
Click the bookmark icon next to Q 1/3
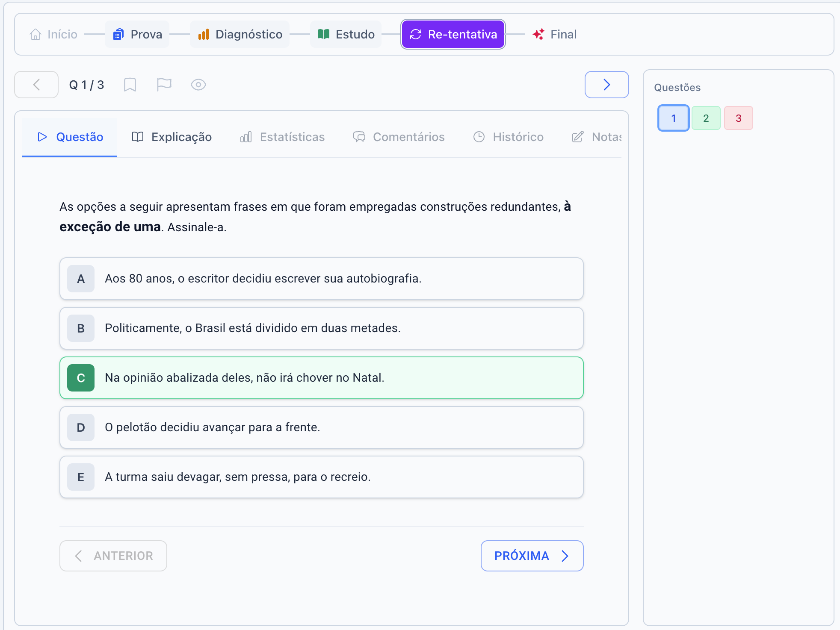(x=130, y=85)
